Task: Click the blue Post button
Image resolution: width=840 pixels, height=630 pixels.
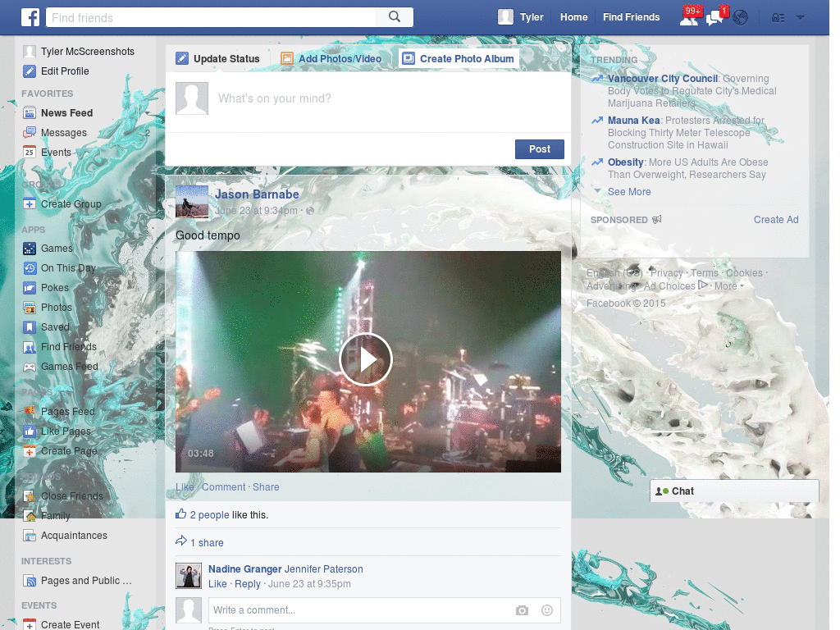Action: (540, 149)
